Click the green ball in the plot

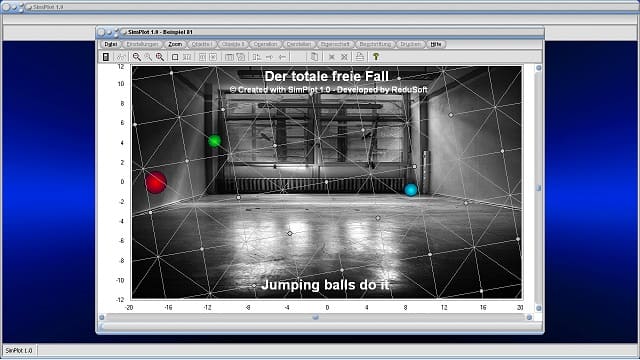215,141
